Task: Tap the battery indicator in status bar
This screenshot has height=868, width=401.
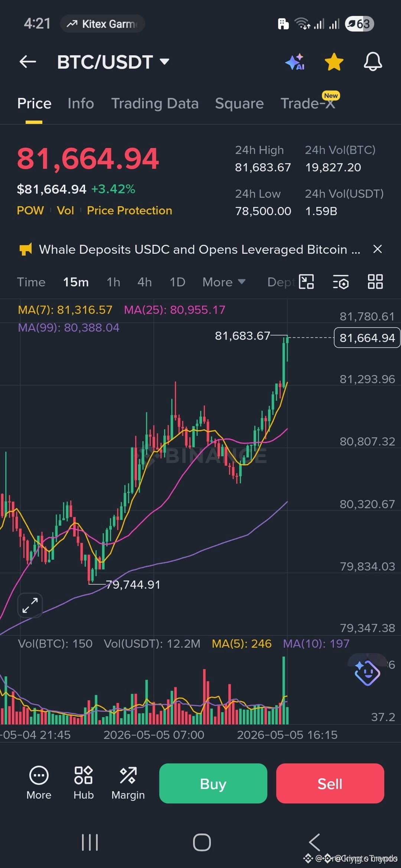Action: tap(359, 24)
